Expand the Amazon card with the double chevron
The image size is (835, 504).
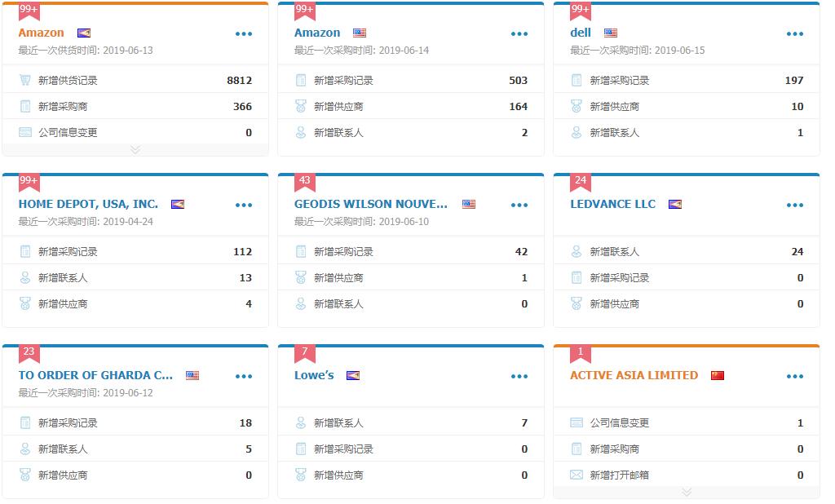(x=136, y=149)
